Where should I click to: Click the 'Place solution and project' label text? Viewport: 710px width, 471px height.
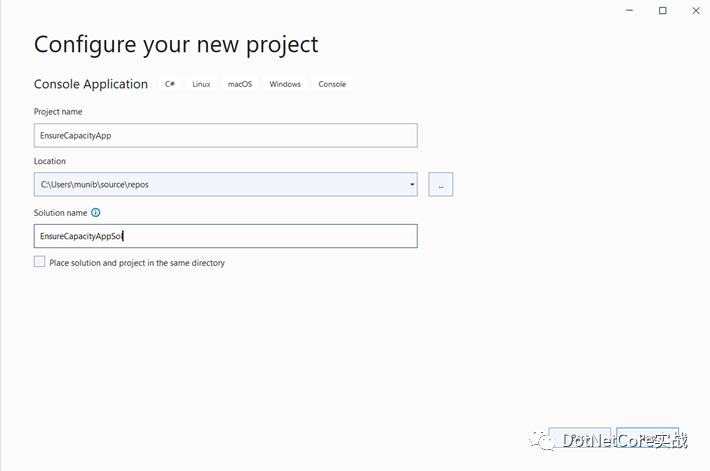pyautogui.click(x=137, y=263)
